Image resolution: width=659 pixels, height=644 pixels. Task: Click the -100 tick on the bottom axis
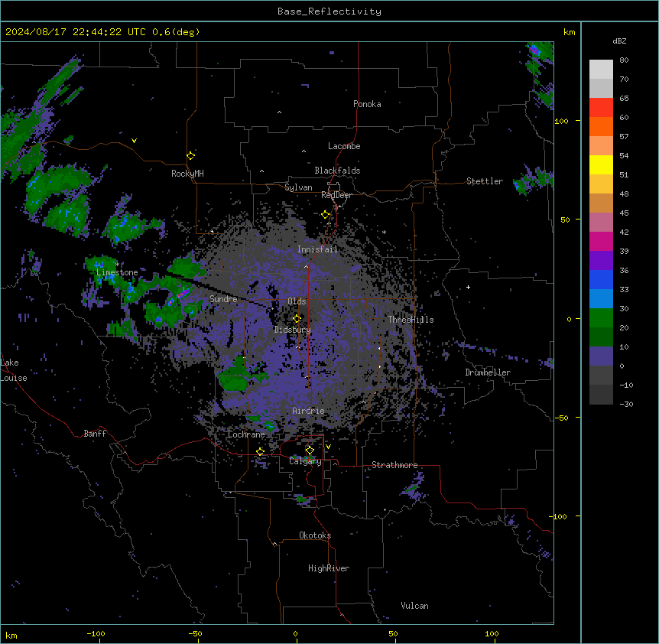point(96,633)
